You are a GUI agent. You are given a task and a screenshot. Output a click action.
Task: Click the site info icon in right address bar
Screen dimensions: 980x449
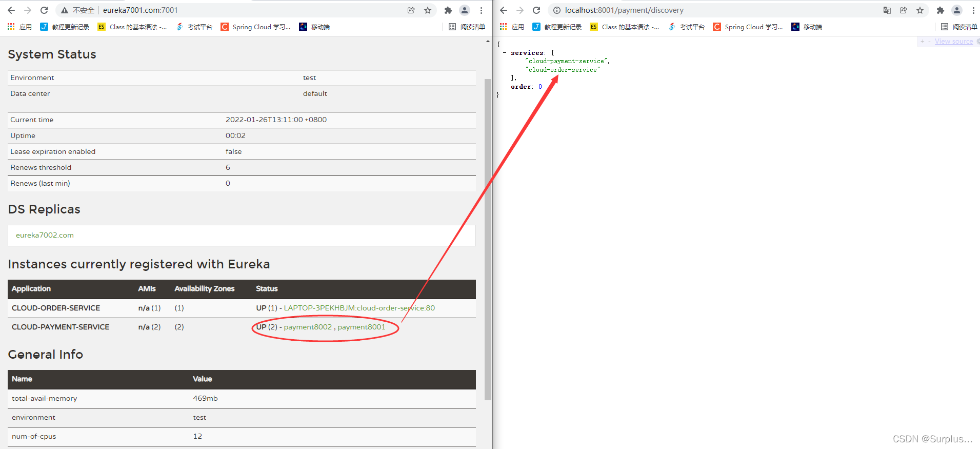pyautogui.click(x=557, y=10)
